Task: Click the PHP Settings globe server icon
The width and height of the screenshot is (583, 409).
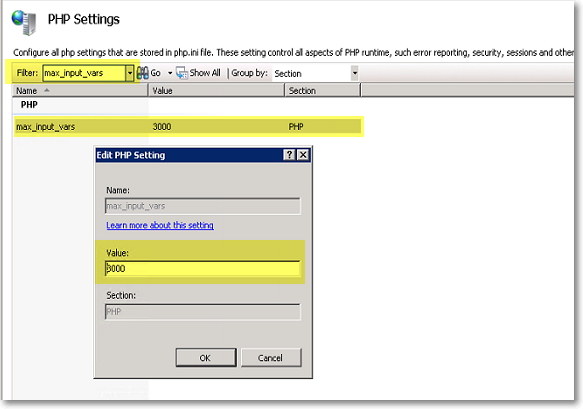Action: [x=24, y=22]
